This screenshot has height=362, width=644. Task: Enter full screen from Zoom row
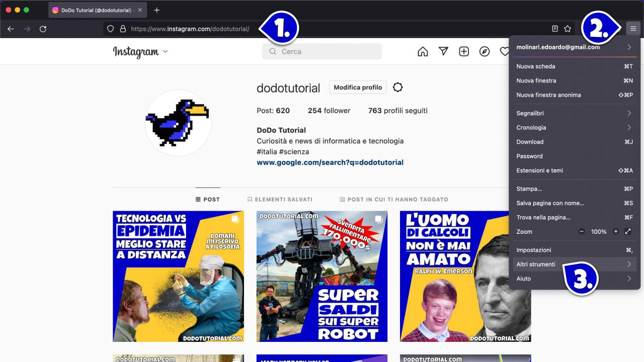(x=628, y=232)
